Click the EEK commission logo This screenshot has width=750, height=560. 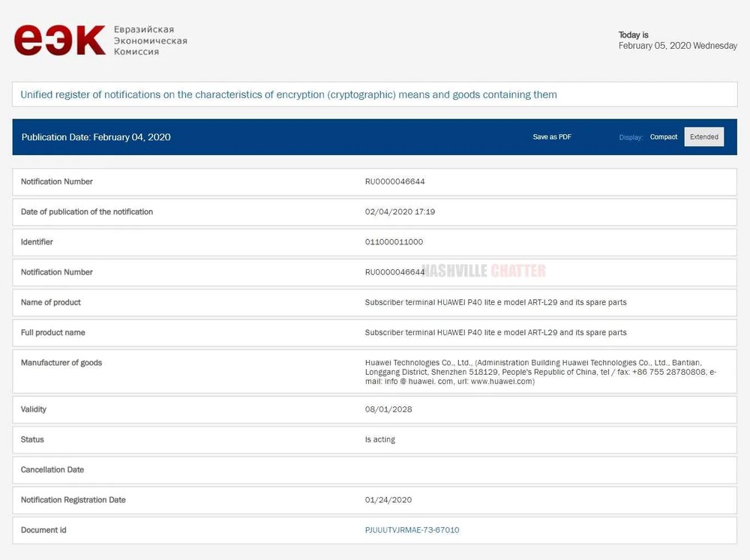60,40
